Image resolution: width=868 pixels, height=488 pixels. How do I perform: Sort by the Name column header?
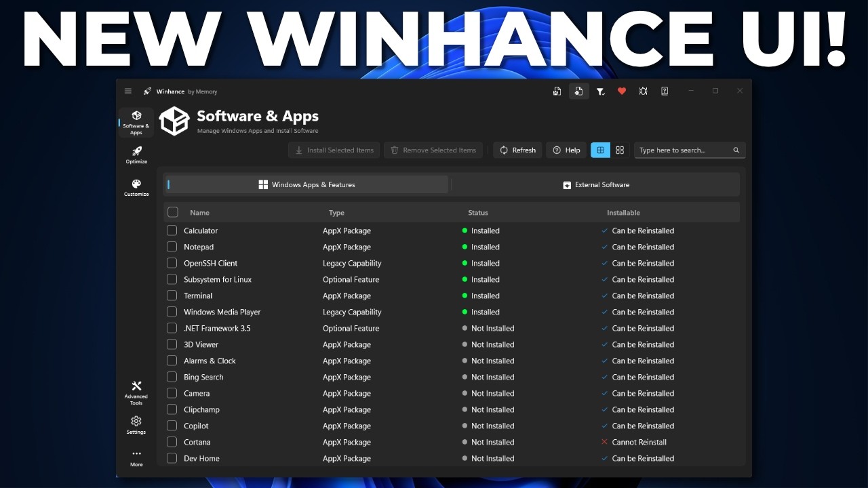click(x=199, y=213)
